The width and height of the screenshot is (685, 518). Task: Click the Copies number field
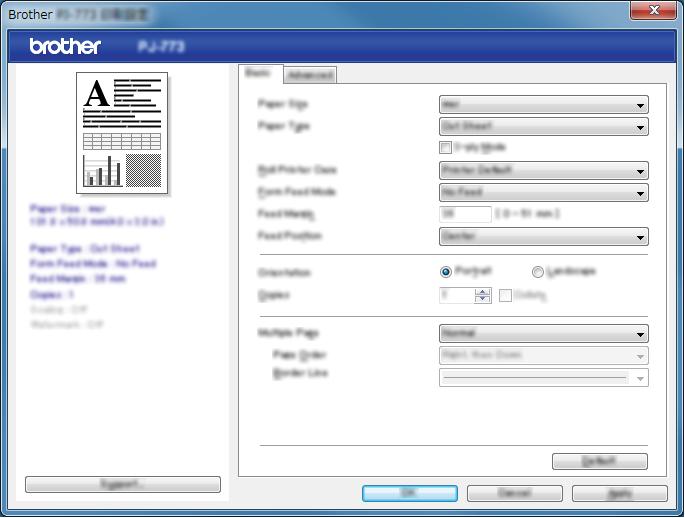pyautogui.click(x=457, y=295)
